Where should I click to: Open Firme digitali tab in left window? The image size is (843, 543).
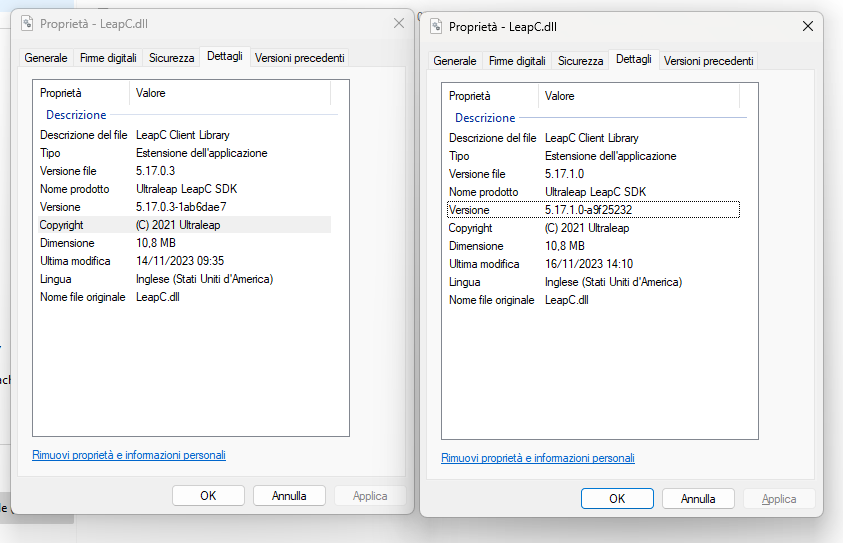pos(108,58)
